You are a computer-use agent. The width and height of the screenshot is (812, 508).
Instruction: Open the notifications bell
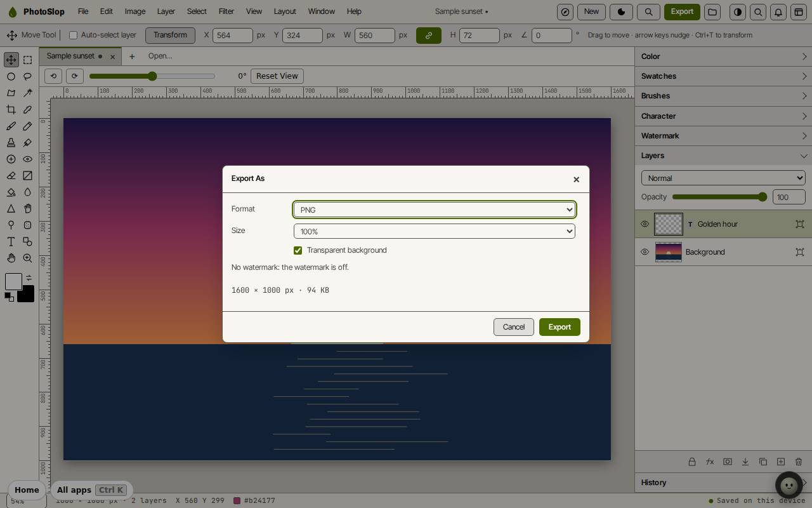tap(778, 11)
